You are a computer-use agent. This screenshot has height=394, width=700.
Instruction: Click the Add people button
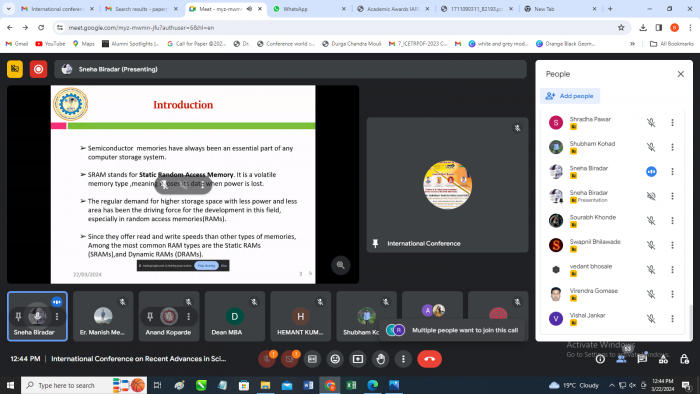pos(570,96)
